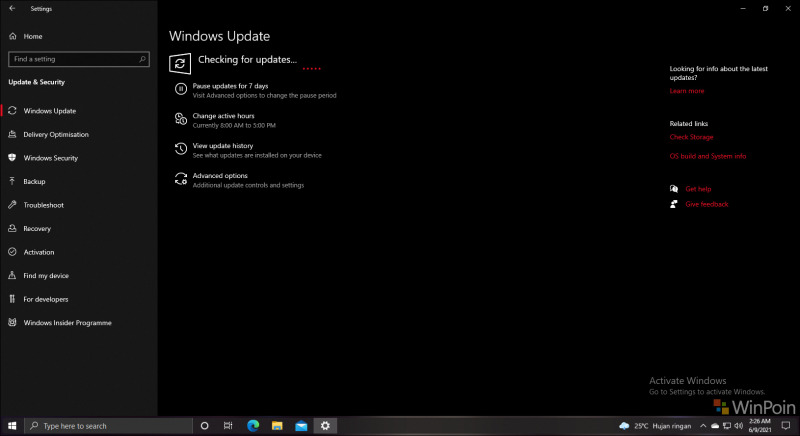Click the Checking for updates refresh icon
800x436 pixels.
180,64
